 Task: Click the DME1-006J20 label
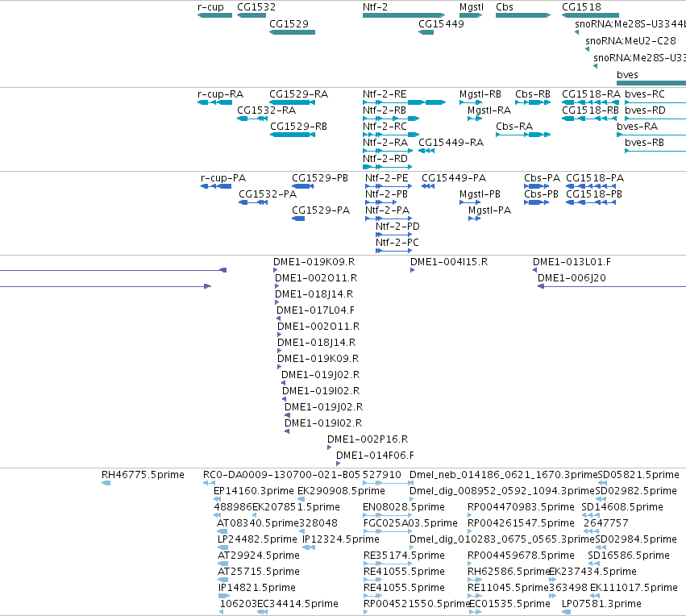pyautogui.click(x=572, y=278)
